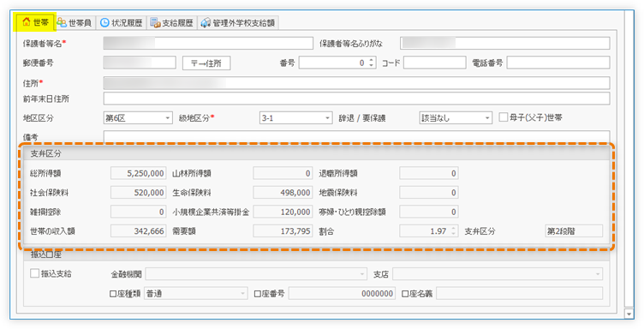Click the 口座名義 input field
The width and height of the screenshot is (644, 329).
click(x=520, y=294)
